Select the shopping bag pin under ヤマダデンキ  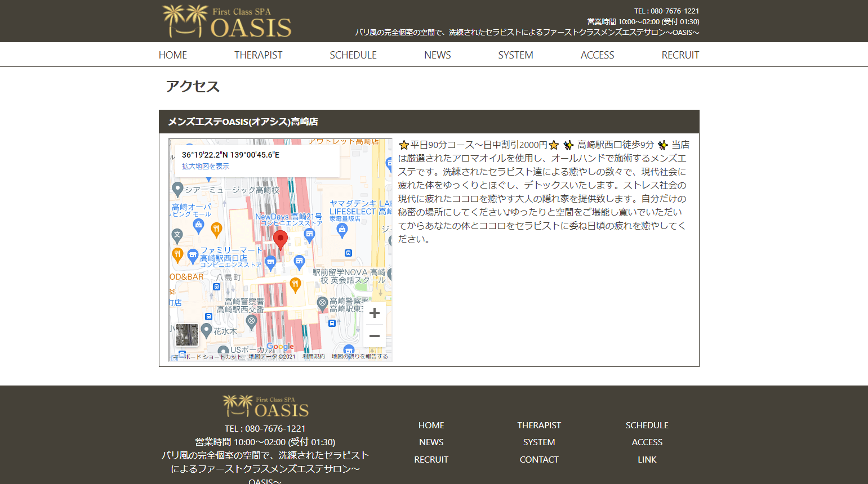pos(342,230)
